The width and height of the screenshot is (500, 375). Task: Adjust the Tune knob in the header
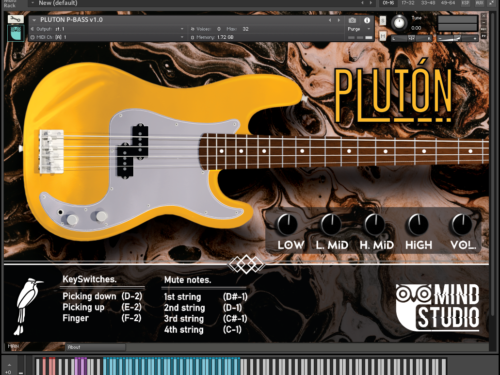click(399, 23)
